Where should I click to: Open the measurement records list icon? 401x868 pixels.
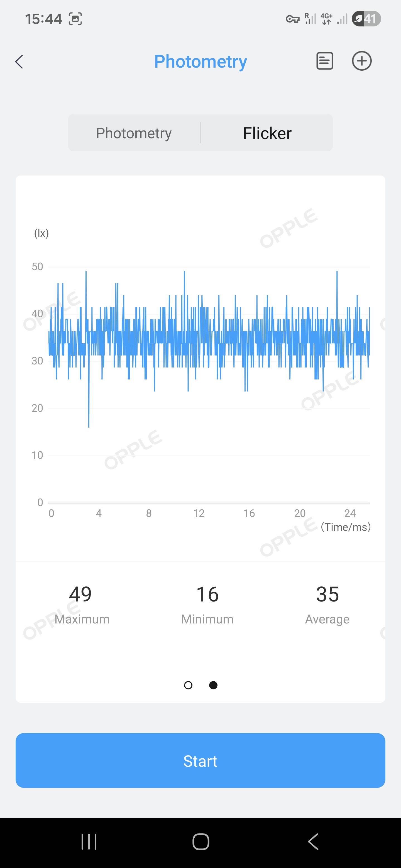[324, 61]
